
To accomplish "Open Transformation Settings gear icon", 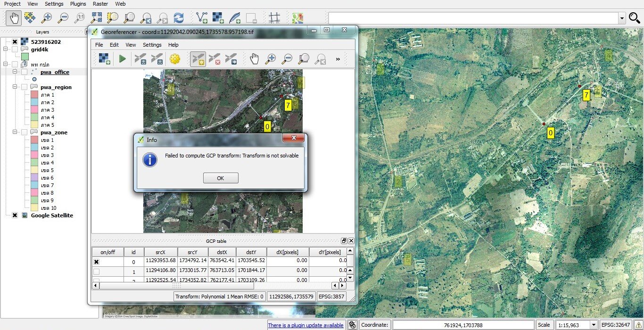I will 175,59.
